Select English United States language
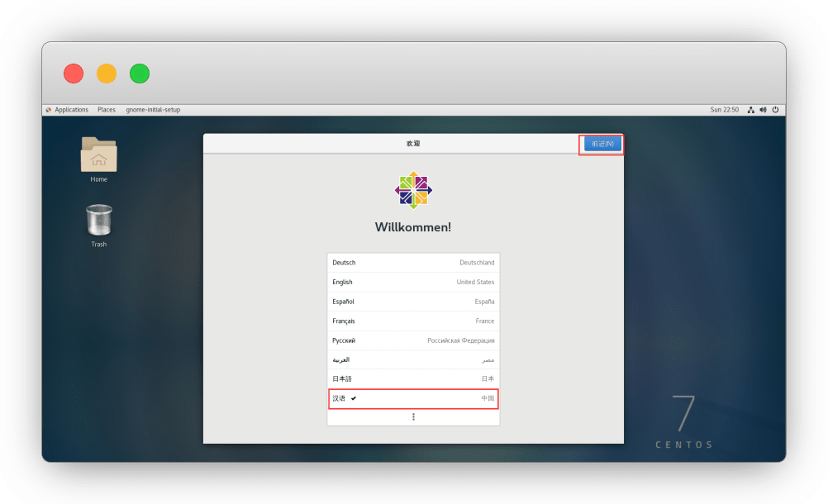828x504 pixels. point(413,283)
